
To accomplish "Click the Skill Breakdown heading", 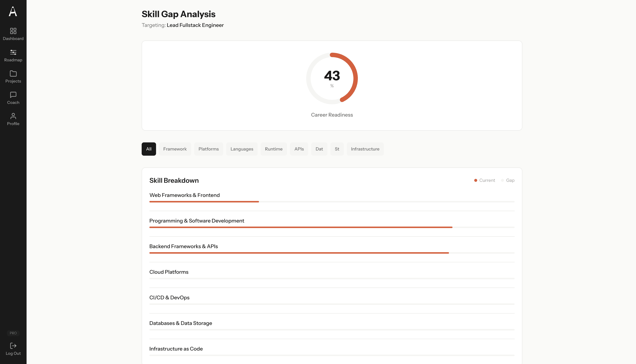I will point(174,181).
